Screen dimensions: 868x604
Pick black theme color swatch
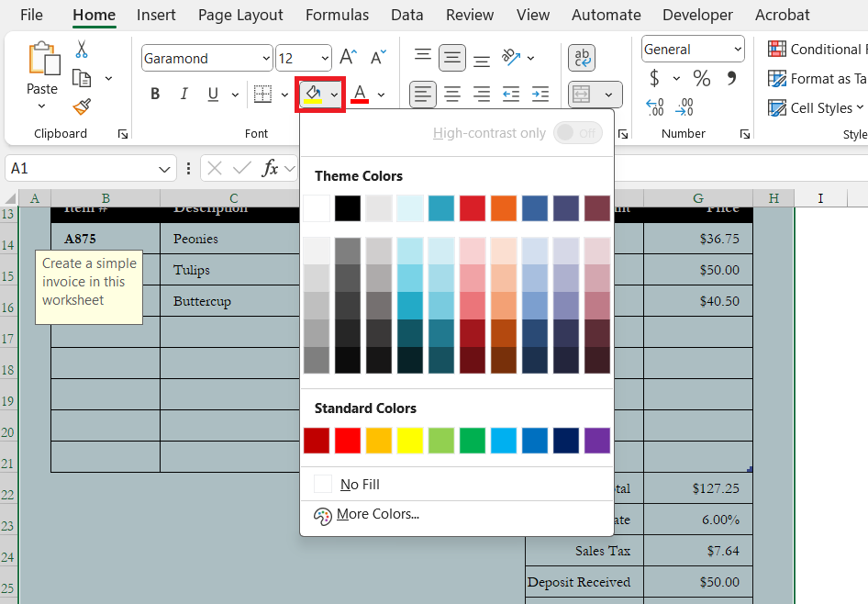348,208
